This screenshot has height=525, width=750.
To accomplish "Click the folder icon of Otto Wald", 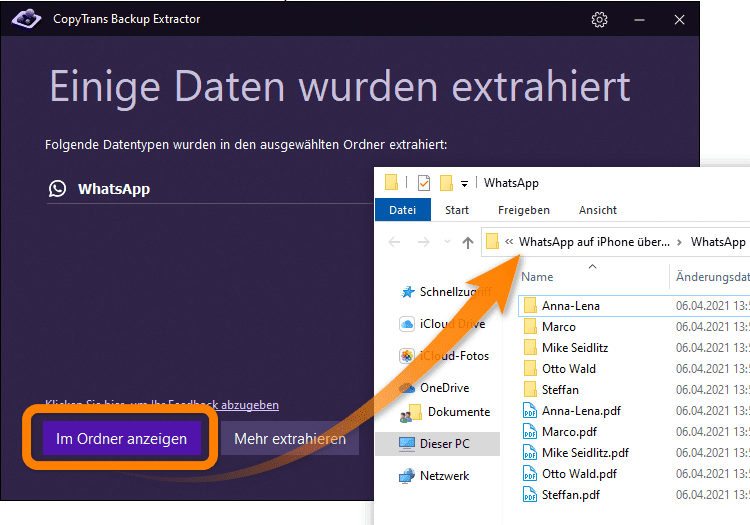I will tap(530, 369).
